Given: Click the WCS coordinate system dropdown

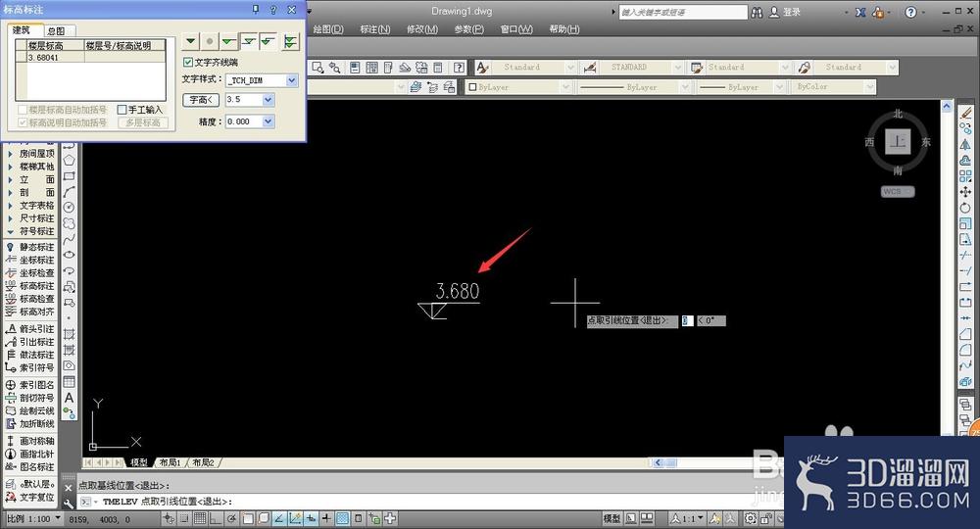Looking at the screenshot, I should pyautogui.click(x=898, y=192).
